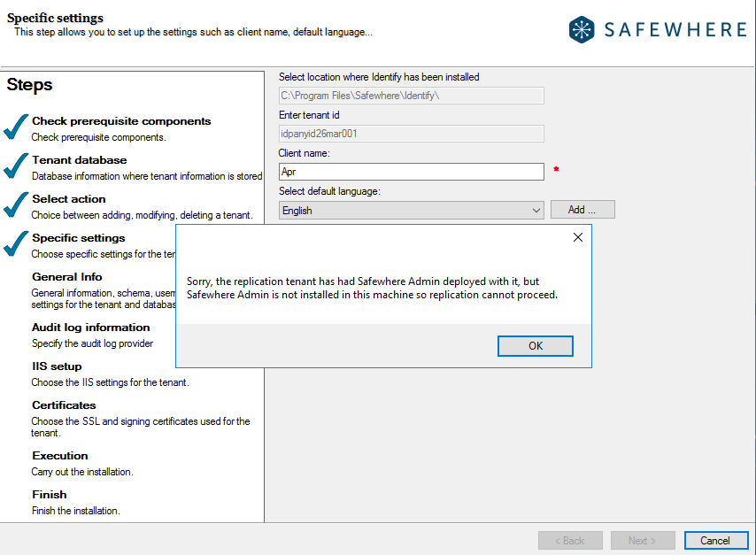Click 'Finish the installation.' description

coord(76,511)
